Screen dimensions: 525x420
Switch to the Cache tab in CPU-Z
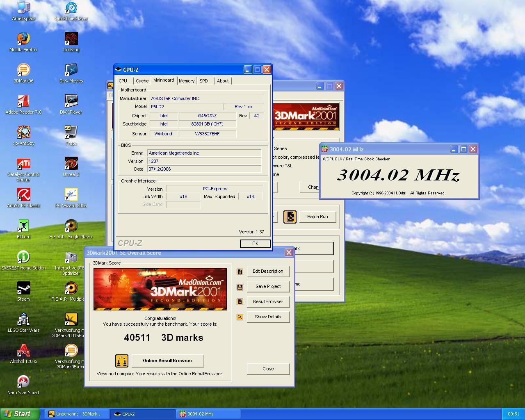click(x=142, y=81)
